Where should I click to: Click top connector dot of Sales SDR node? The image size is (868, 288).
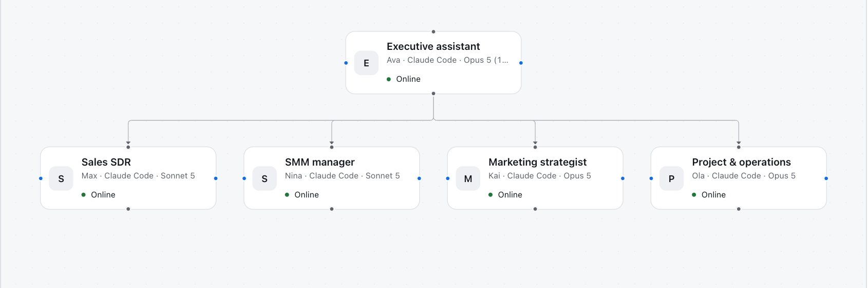point(128,147)
